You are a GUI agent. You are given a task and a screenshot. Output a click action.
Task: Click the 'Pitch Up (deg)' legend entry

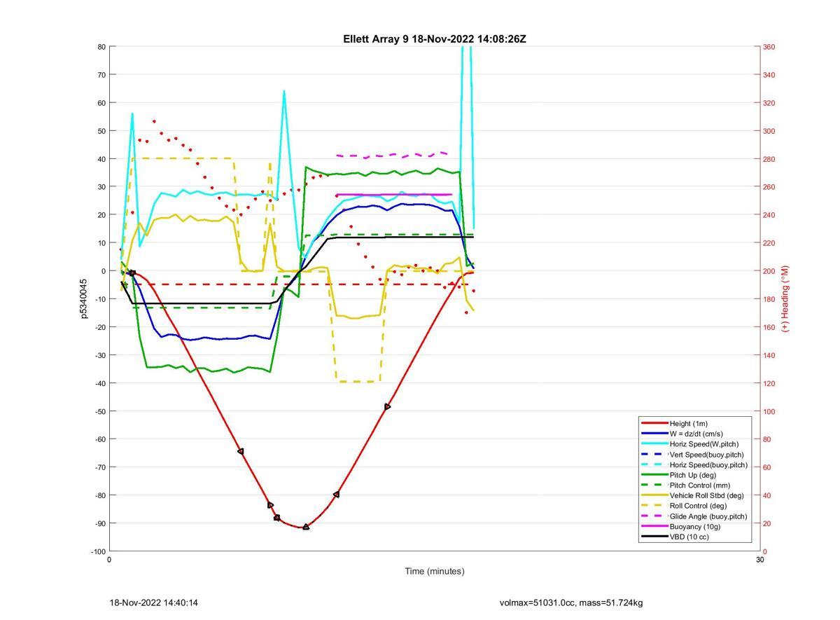[693, 475]
